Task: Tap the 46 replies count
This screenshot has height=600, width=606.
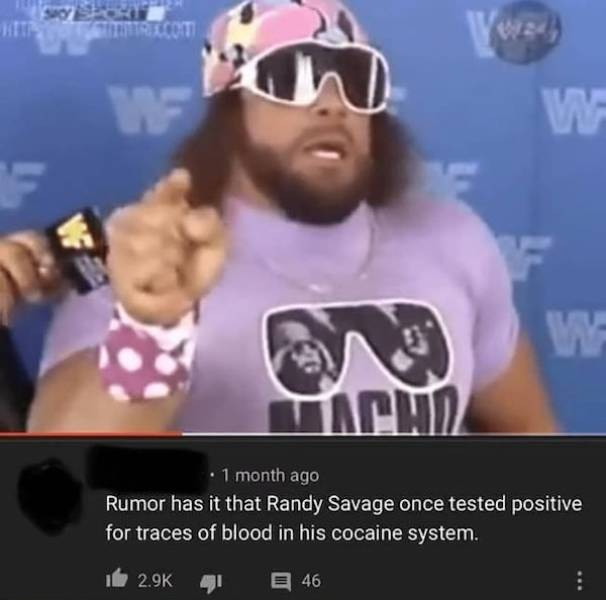Action: click(x=311, y=581)
